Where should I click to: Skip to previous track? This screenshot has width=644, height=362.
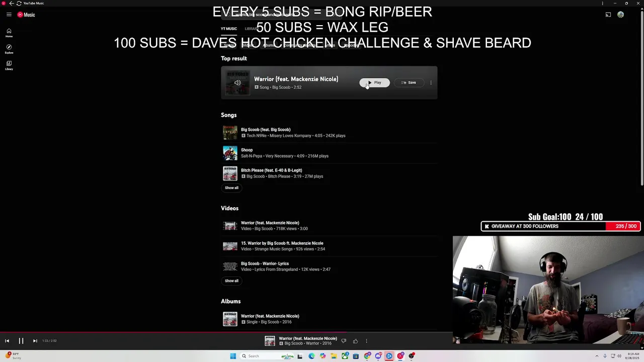tap(7, 341)
